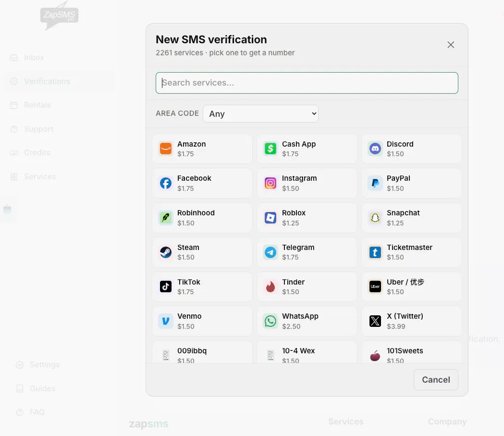The height and width of the screenshot is (436, 504).
Task: Click the TikTok logo icon
Action: pyautogui.click(x=166, y=287)
